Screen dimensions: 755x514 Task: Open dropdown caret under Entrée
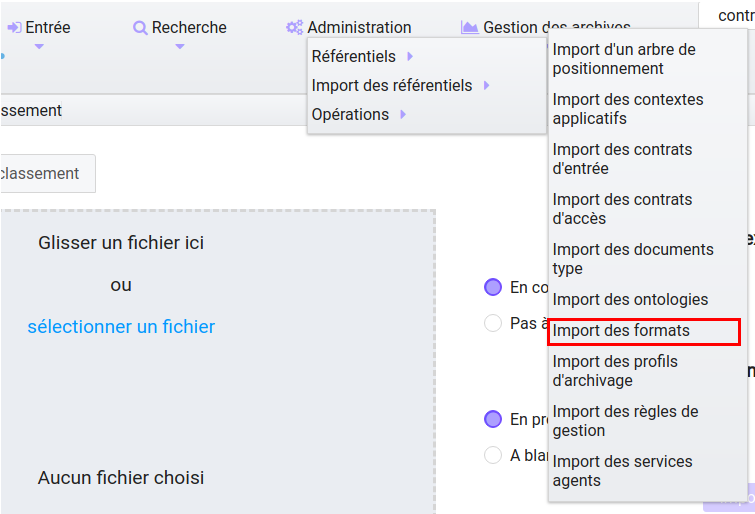[39, 47]
